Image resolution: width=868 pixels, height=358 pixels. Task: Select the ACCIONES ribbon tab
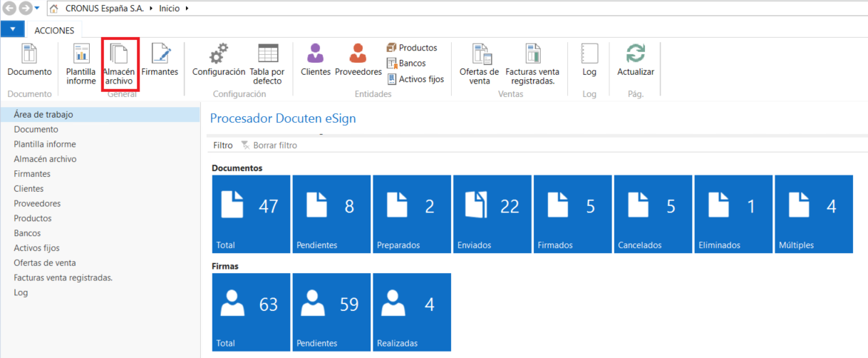(54, 29)
